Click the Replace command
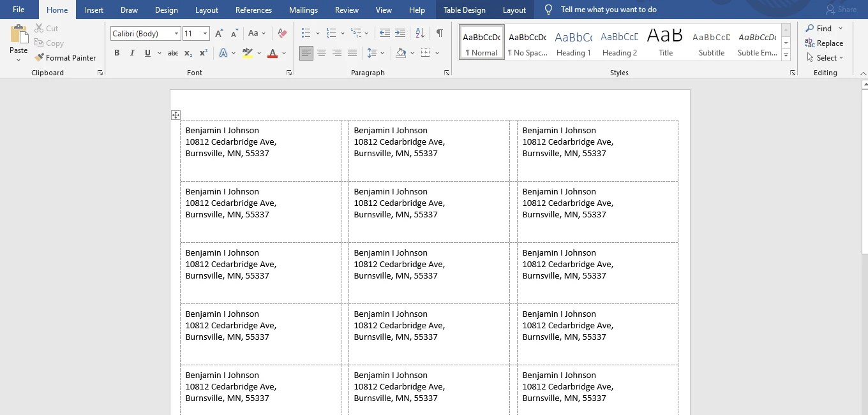 [824, 43]
